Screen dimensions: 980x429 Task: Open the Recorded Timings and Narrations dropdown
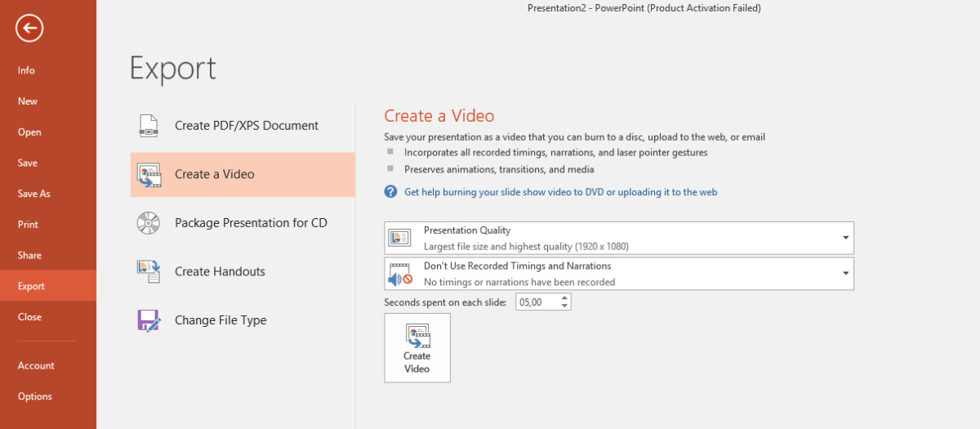[619, 274]
